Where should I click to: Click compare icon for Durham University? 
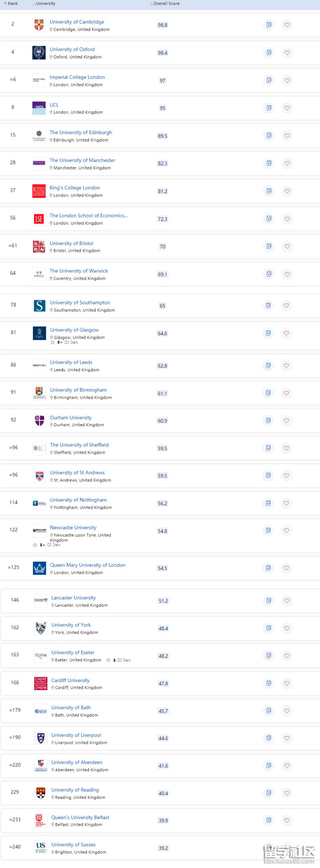(268, 421)
